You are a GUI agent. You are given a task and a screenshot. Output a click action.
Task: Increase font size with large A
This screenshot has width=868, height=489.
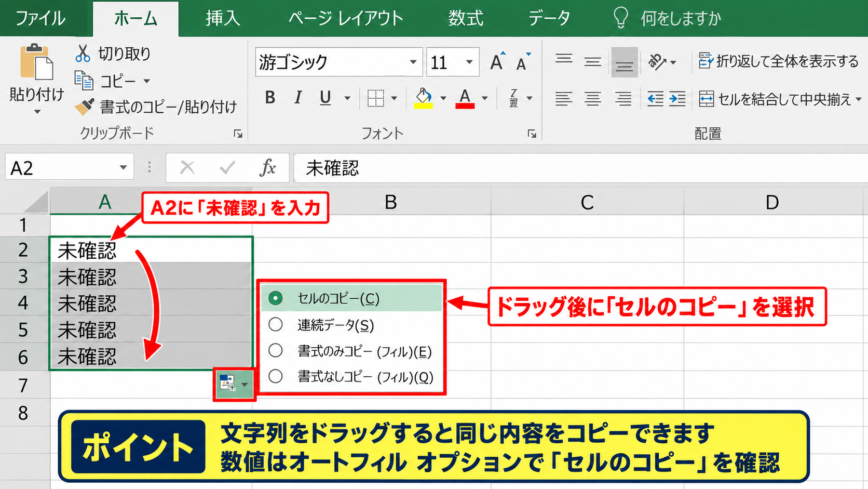coord(497,62)
